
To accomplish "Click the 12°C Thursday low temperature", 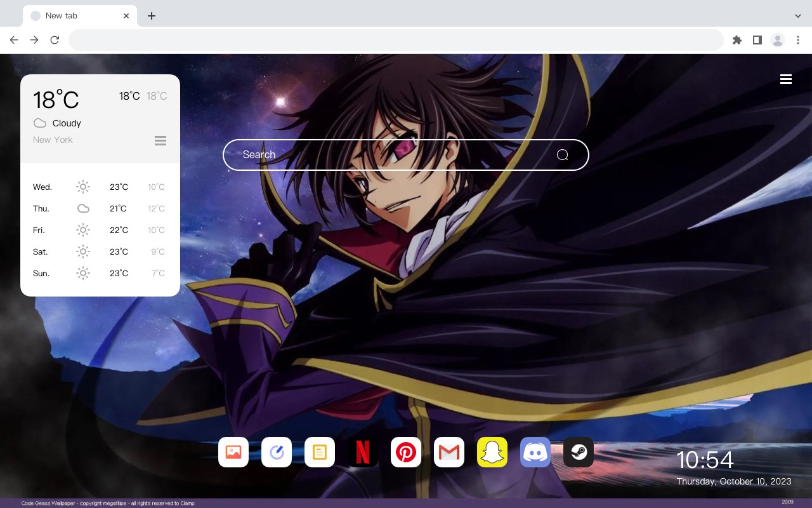I will [x=156, y=208].
